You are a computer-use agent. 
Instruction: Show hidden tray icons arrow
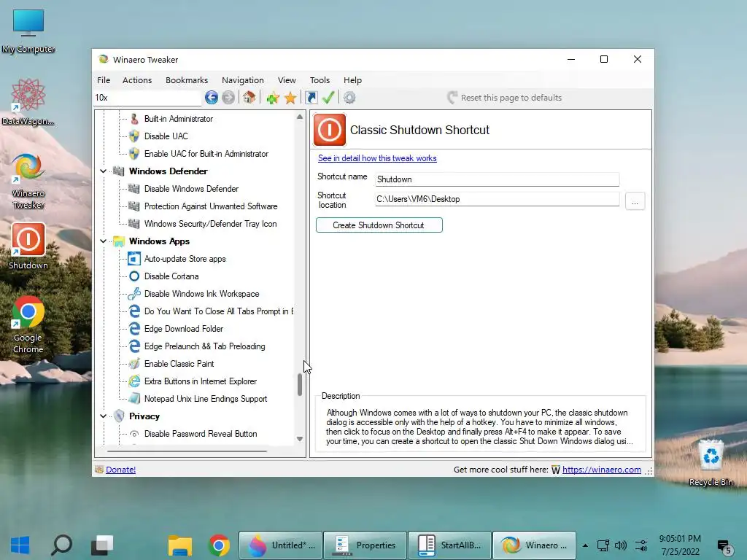click(x=585, y=545)
